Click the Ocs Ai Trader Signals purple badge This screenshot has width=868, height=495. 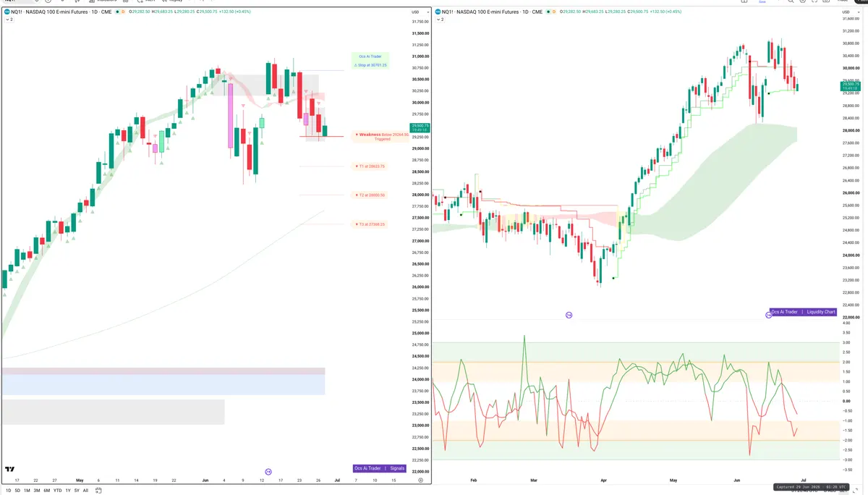(x=380, y=468)
